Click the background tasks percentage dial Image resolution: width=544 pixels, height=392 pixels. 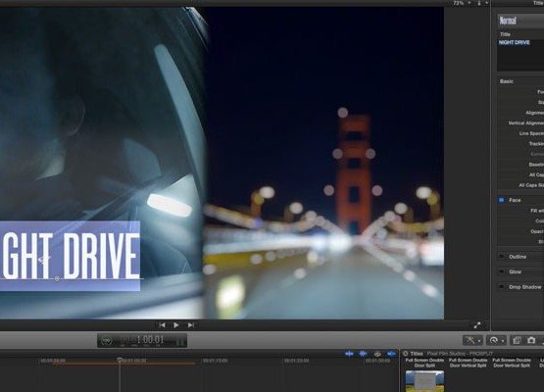107,341
